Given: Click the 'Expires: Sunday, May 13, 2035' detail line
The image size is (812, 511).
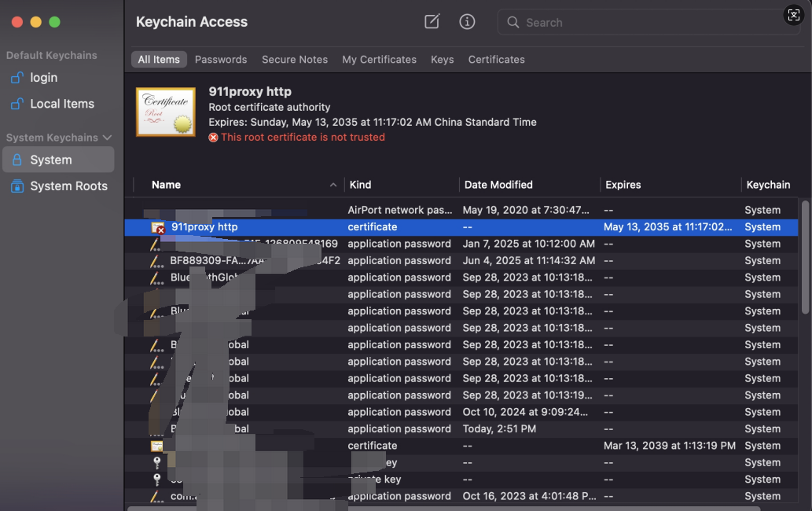Looking at the screenshot, I should coord(373,122).
